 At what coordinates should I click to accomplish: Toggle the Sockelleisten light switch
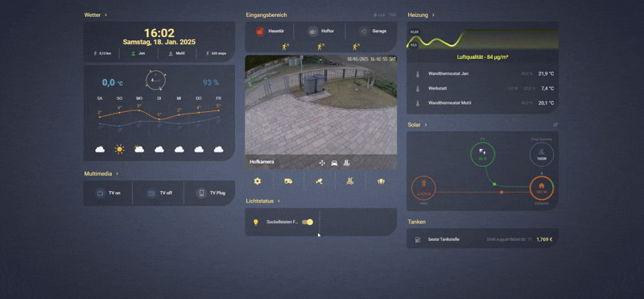(x=308, y=222)
